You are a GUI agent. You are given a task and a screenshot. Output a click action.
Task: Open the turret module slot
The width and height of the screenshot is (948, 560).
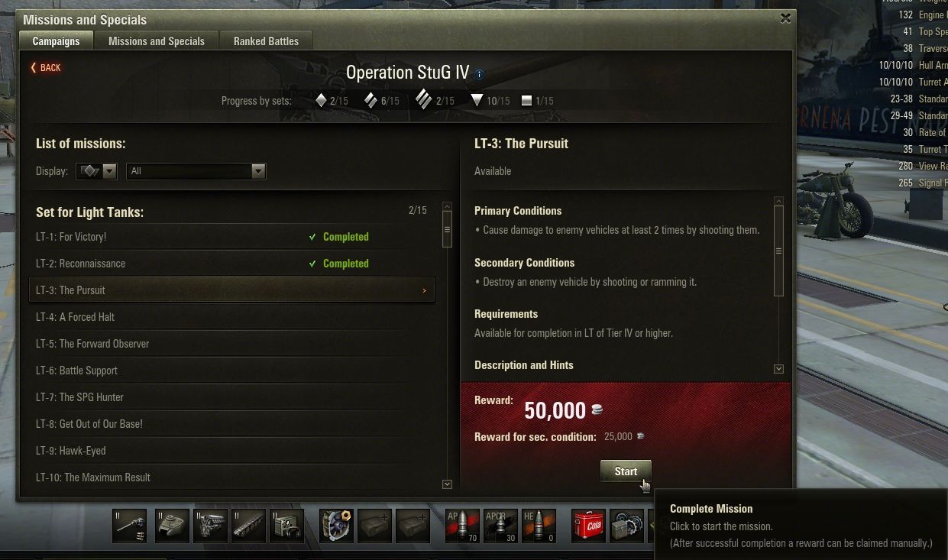[172, 526]
